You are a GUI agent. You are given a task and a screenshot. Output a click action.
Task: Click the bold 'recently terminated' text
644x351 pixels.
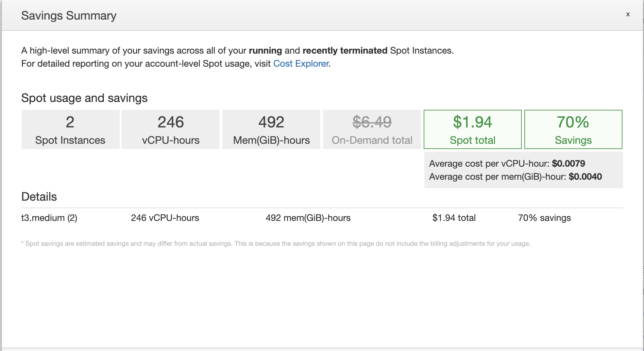(345, 51)
